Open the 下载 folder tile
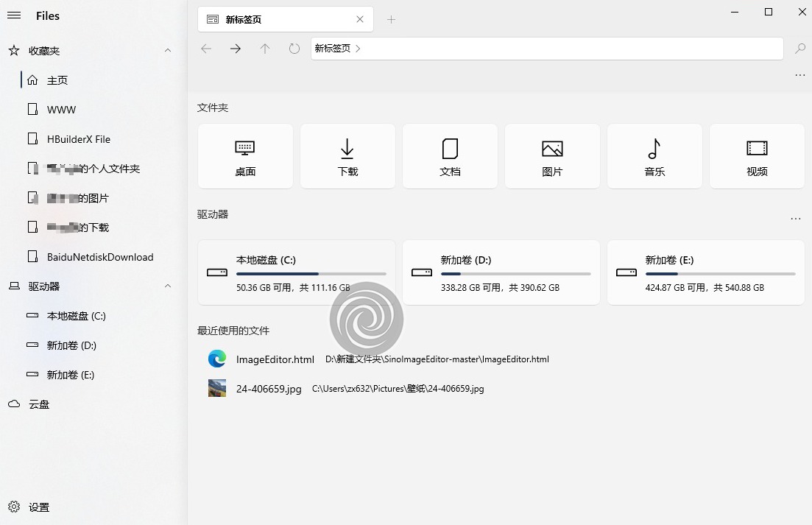This screenshot has height=525, width=812. pyautogui.click(x=347, y=156)
